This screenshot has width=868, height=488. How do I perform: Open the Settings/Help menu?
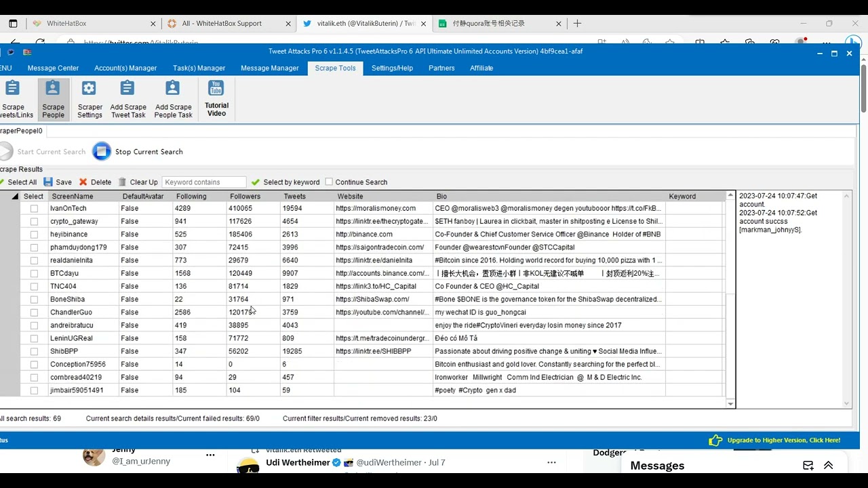point(392,68)
